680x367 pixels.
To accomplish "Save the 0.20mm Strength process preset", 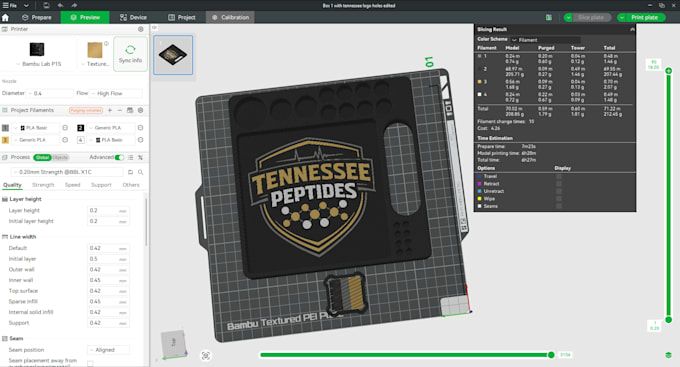I will [x=131, y=172].
